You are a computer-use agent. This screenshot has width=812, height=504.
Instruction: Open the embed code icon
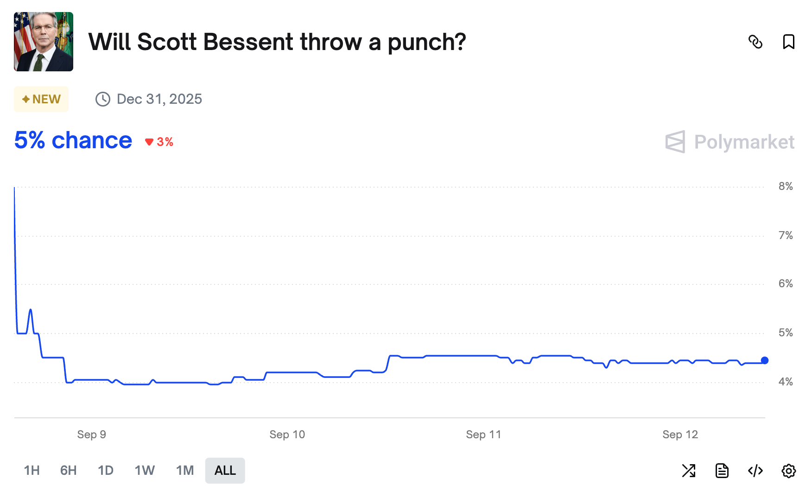(755, 471)
